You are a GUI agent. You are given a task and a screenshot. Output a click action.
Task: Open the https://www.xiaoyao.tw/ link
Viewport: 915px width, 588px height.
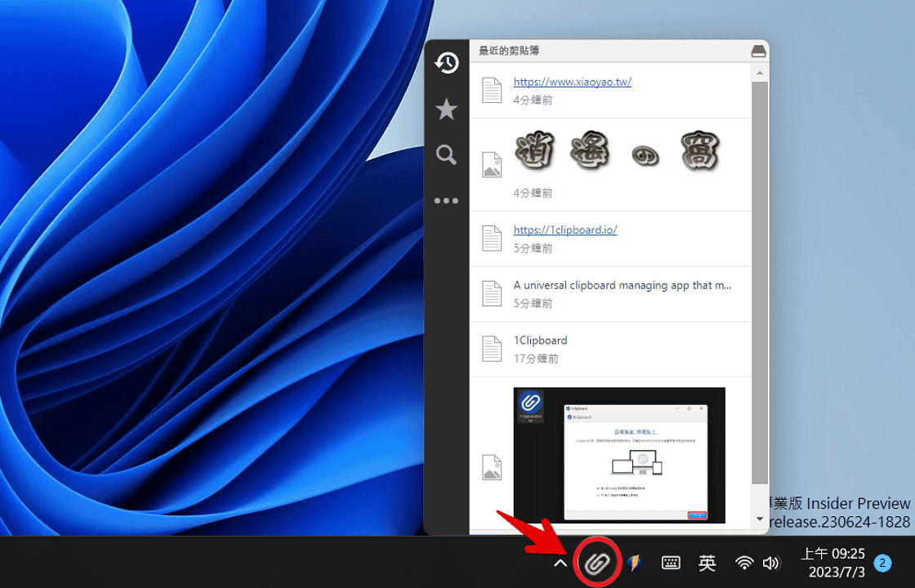573,82
